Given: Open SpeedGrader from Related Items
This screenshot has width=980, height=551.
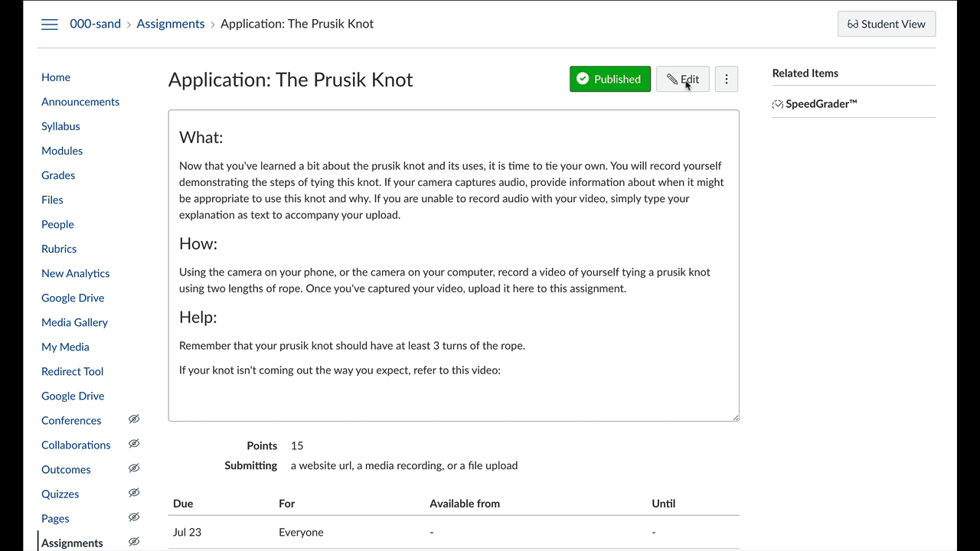Looking at the screenshot, I should [x=820, y=104].
